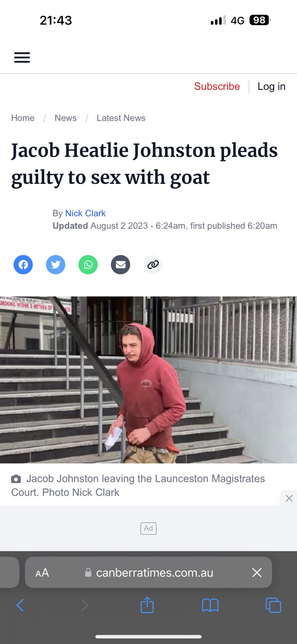297x644 pixels.
Task: Share article via WhatsApp
Action: tap(88, 265)
